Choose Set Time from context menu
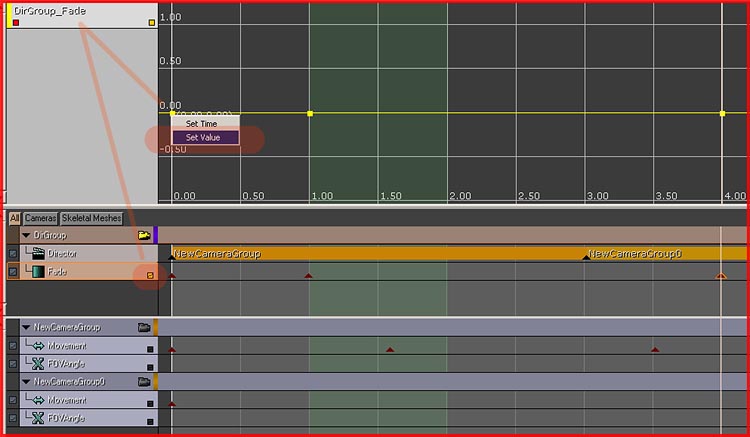750x437 pixels. click(201, 124)
